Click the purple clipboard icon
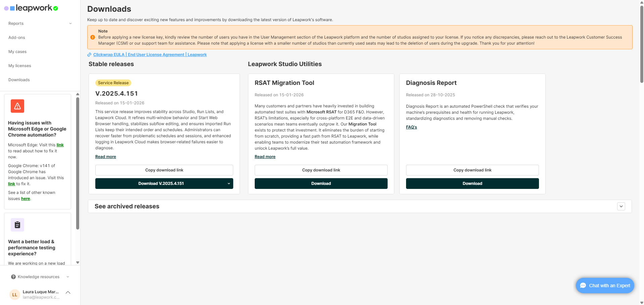 tap(17, 225)
